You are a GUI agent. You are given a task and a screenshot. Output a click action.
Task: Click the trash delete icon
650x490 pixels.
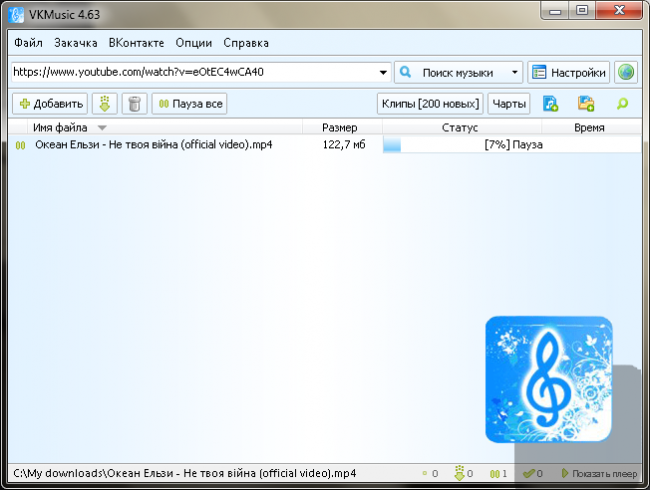tap(135, 104)
